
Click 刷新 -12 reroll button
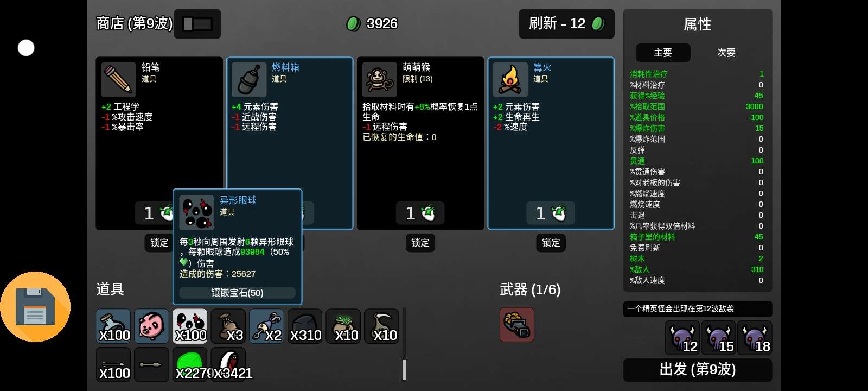[566, 24]
